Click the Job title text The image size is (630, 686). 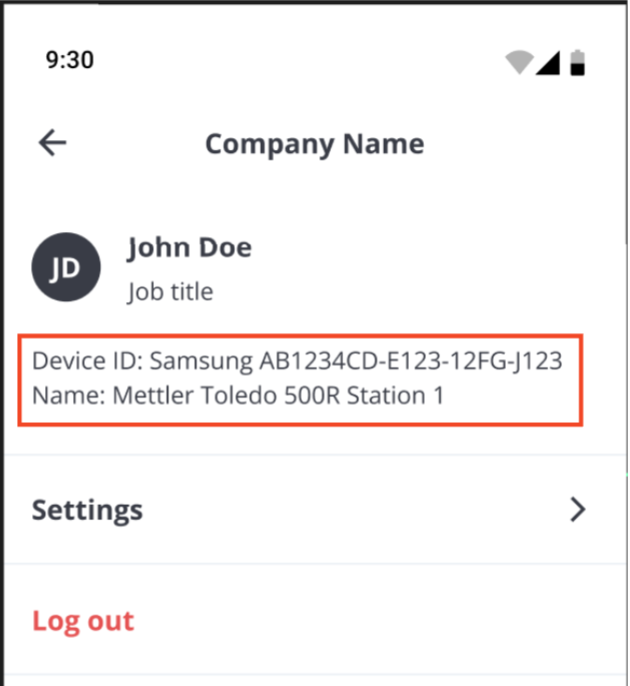point(170,292)
